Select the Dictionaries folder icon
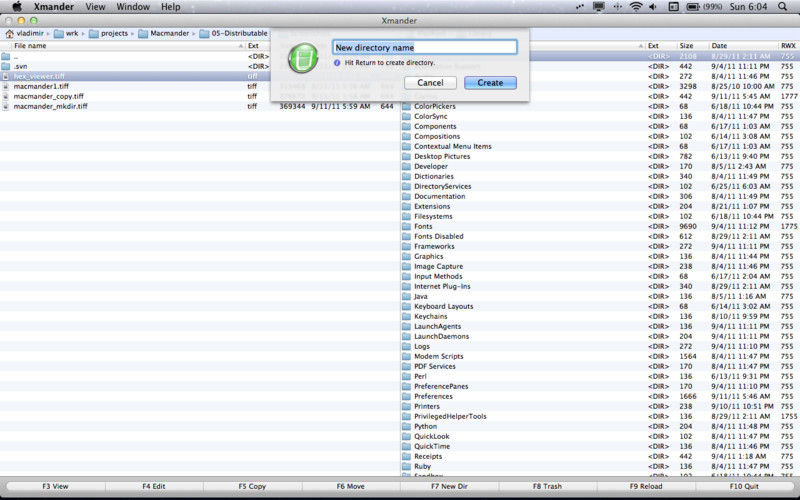This screenshot has height=500, width=800. (x=406, y=176)
